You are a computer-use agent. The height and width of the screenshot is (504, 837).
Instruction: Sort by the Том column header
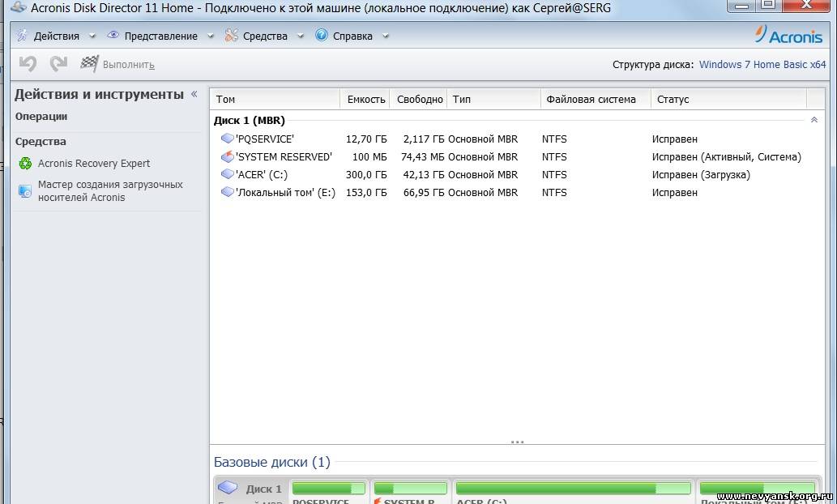click(x=275, y=100)
